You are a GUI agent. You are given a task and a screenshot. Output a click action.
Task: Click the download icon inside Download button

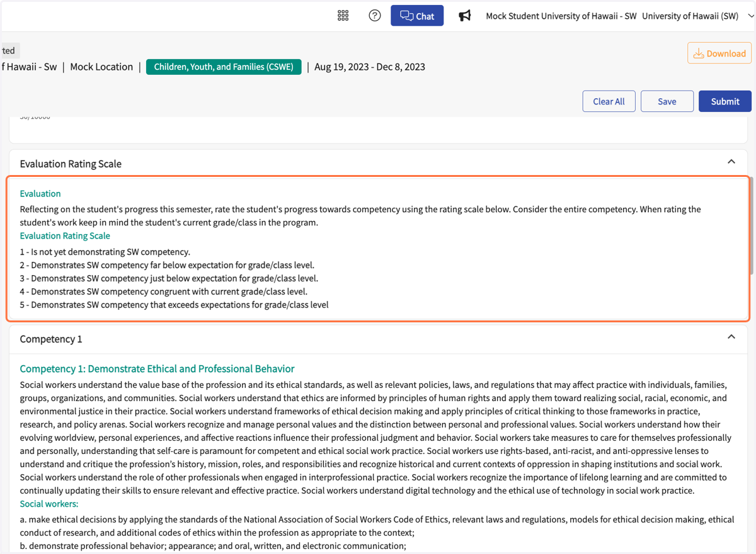click(x=698, y=54)
